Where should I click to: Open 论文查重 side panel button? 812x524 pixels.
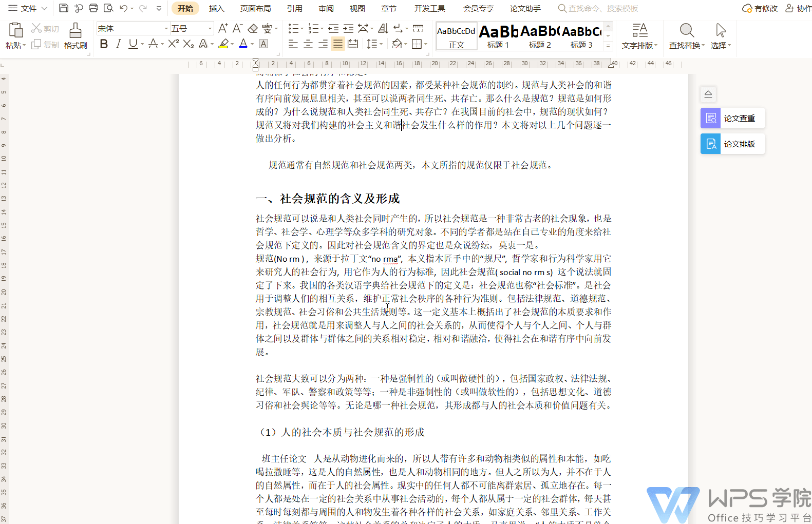[732, 118]
